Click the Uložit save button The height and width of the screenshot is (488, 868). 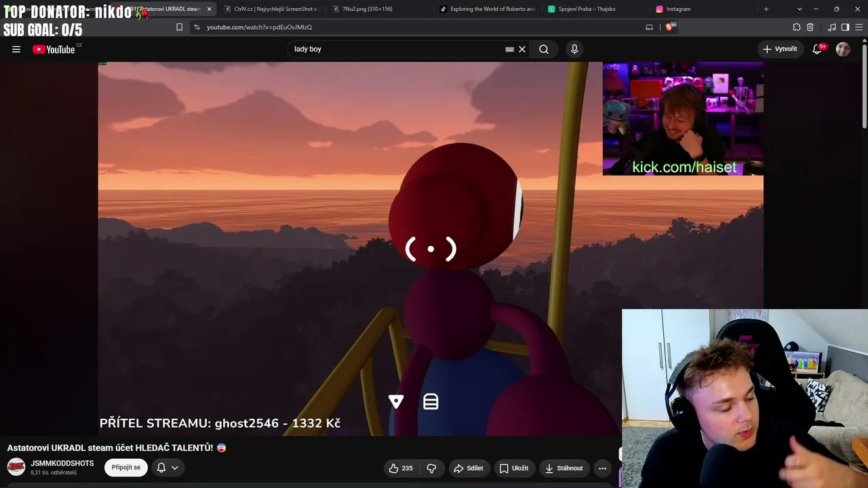[x=514, y=468]
